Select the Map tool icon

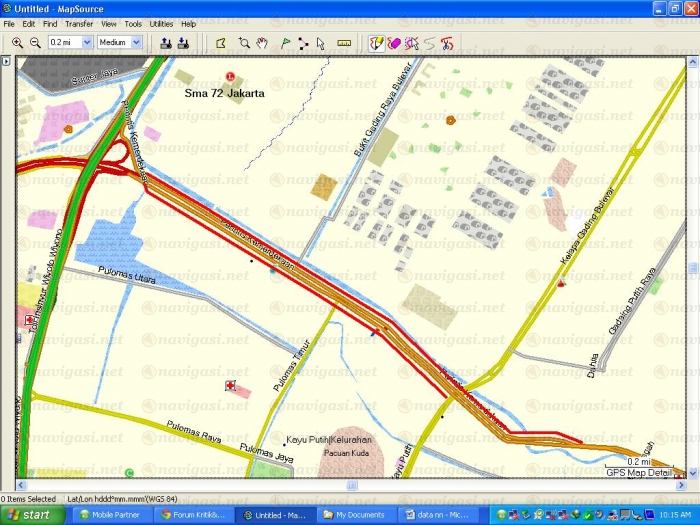point(221,43)
